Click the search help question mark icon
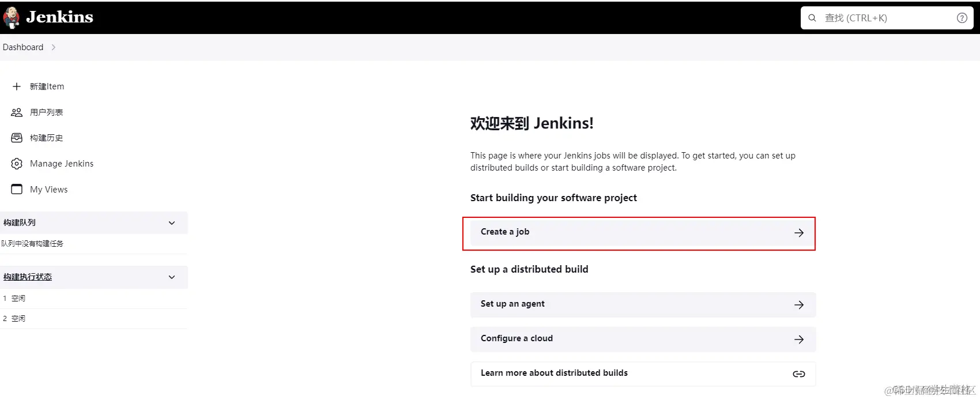This screenshot has width=980, height=400. tap(962, 18)
